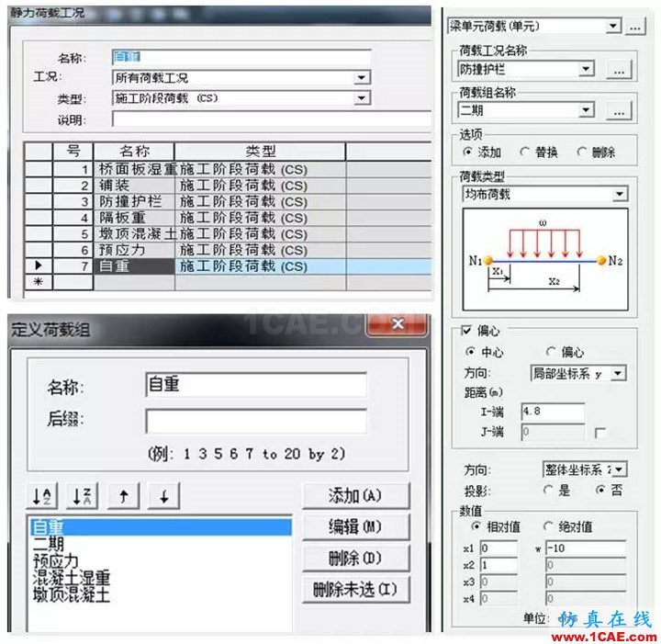The image size is (661, 644).
Task: Click the 说明 description field
Action: point(272,119)
